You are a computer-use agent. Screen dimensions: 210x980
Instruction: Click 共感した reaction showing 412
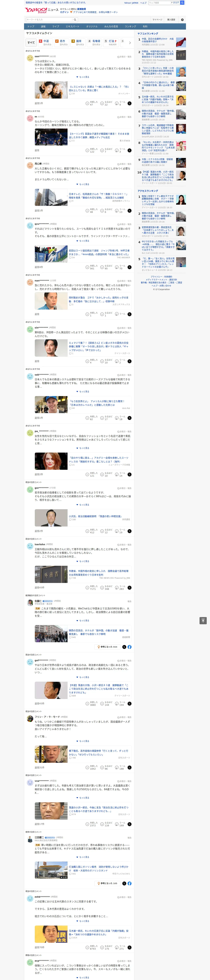(x=92, y=531)
